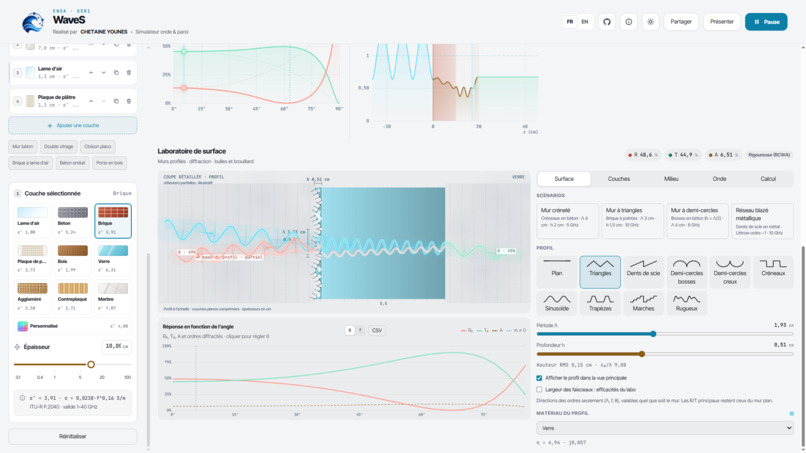This screenshot has height=453, width=806.
Task: Export angle response as CSV
Action: click(377, 330)
